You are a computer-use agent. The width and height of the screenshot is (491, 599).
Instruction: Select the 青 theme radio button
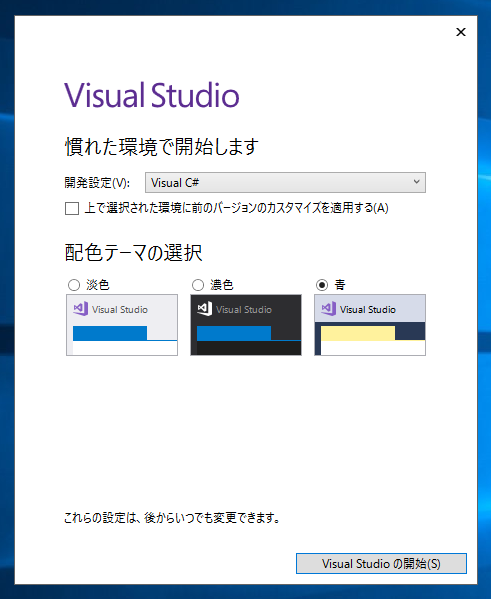click(x=322, y=285)
